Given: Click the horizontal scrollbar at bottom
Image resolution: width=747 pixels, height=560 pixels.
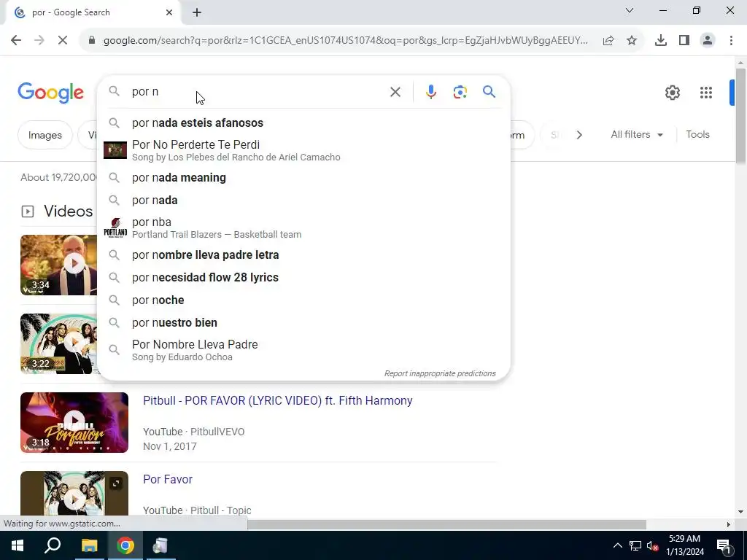Looking at the screenshot, I should 446,524.
